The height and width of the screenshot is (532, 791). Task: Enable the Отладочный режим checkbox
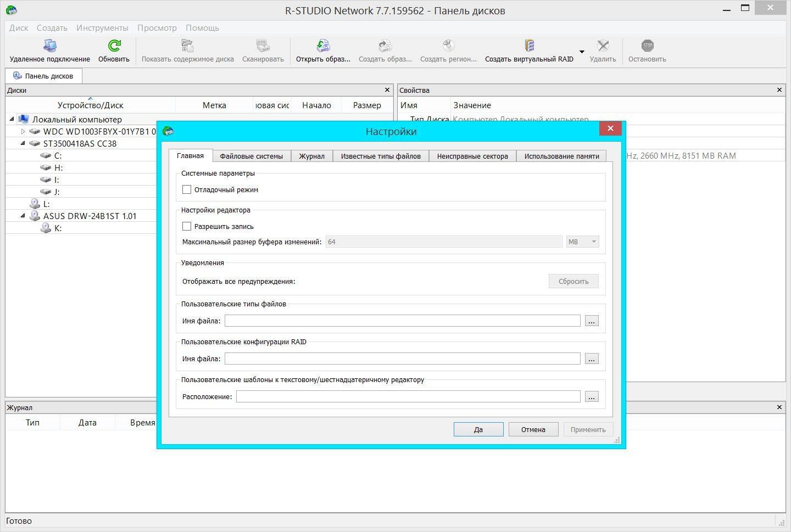(x=187, y=189)
